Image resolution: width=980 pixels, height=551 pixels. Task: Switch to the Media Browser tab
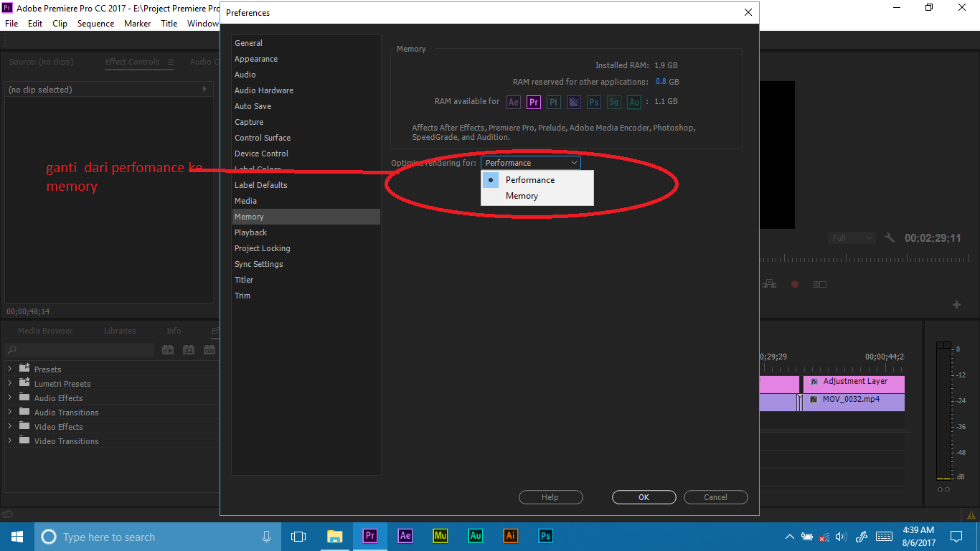click(45, 331)
